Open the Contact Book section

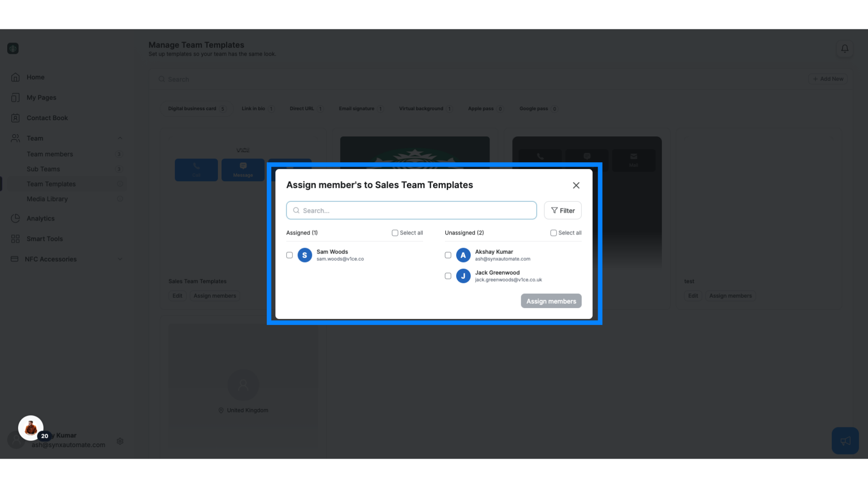coord(47,117)
